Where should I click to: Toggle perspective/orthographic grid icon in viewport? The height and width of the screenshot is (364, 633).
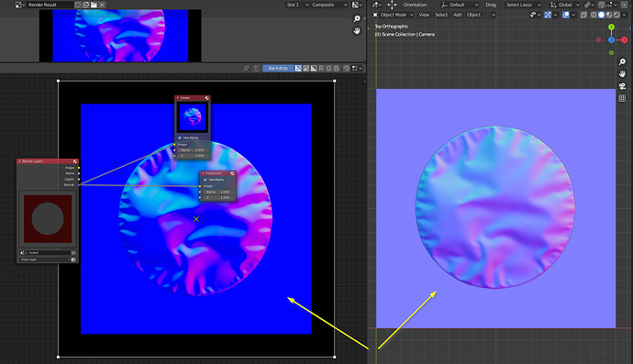pos(622,98)
